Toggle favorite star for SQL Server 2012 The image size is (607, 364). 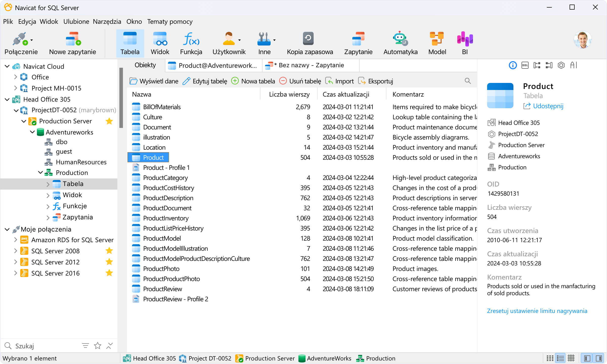109,262
